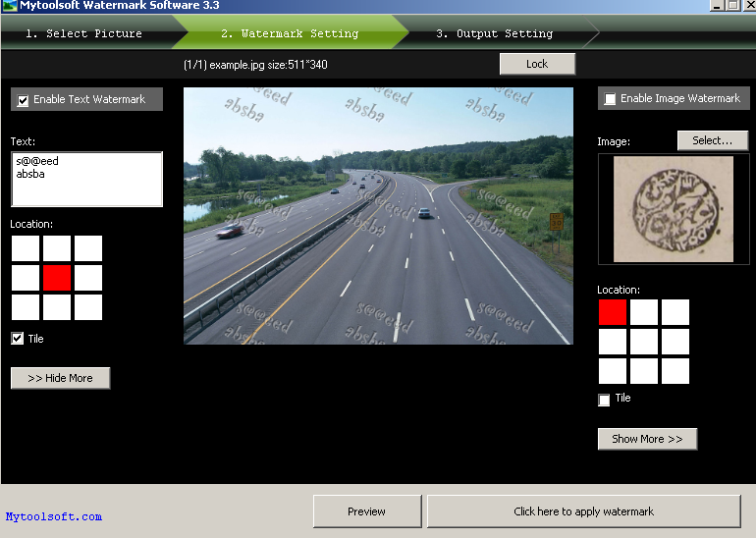
Task: Toggle the Tile checkbox under text watermark
Action: tap(18, 339)
